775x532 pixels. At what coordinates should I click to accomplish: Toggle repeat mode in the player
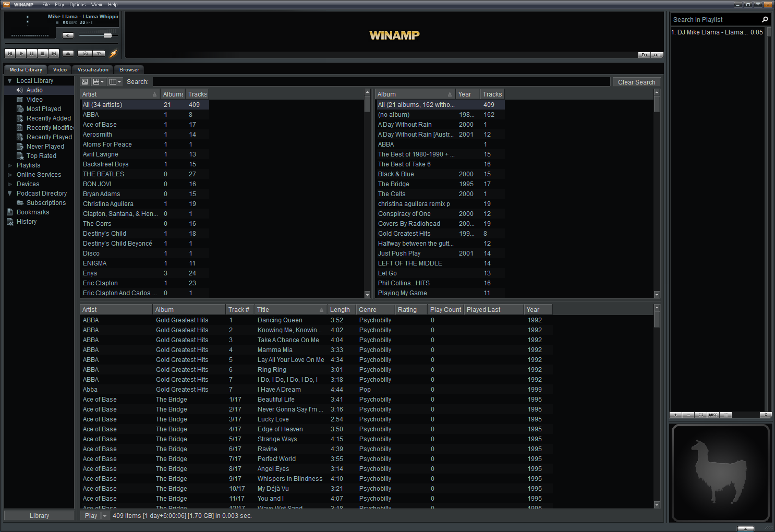click(99, 53)
